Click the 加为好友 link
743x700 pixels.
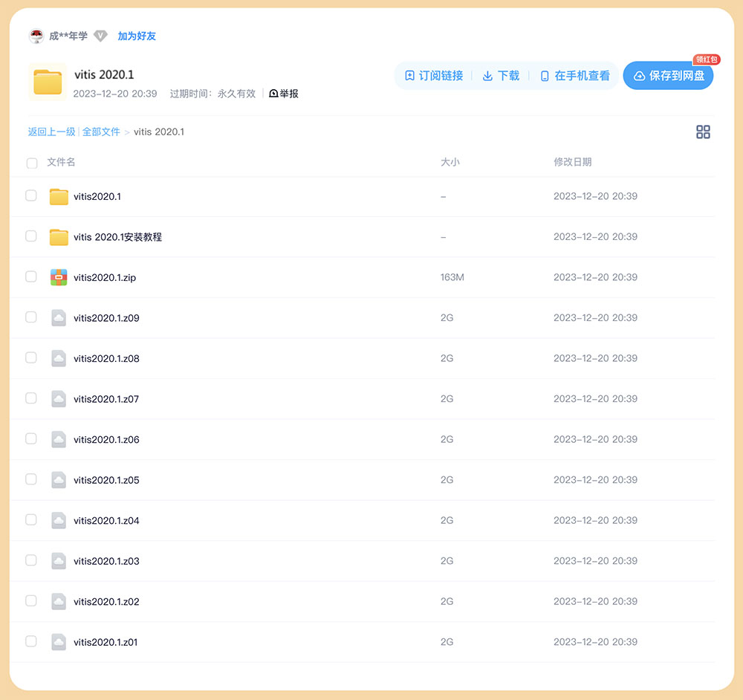[x=137, y=35]
